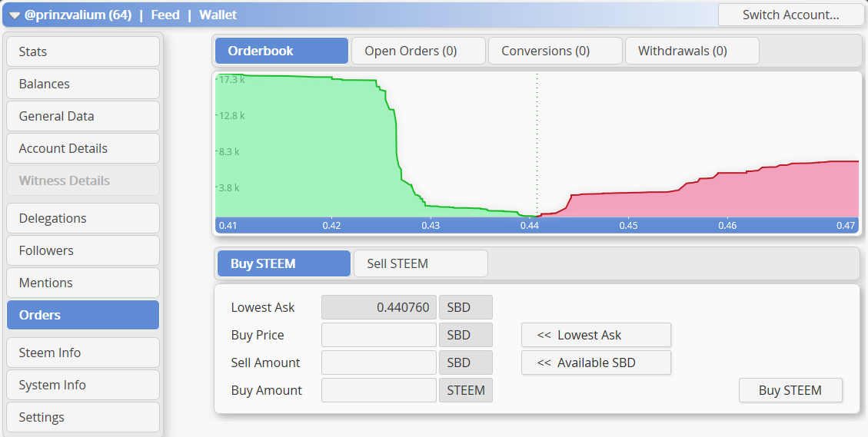This screenshot has width=868, height=437.
Task: Open the Balances sidebar section
Action: pyautogui.click(x=83, y=84)
